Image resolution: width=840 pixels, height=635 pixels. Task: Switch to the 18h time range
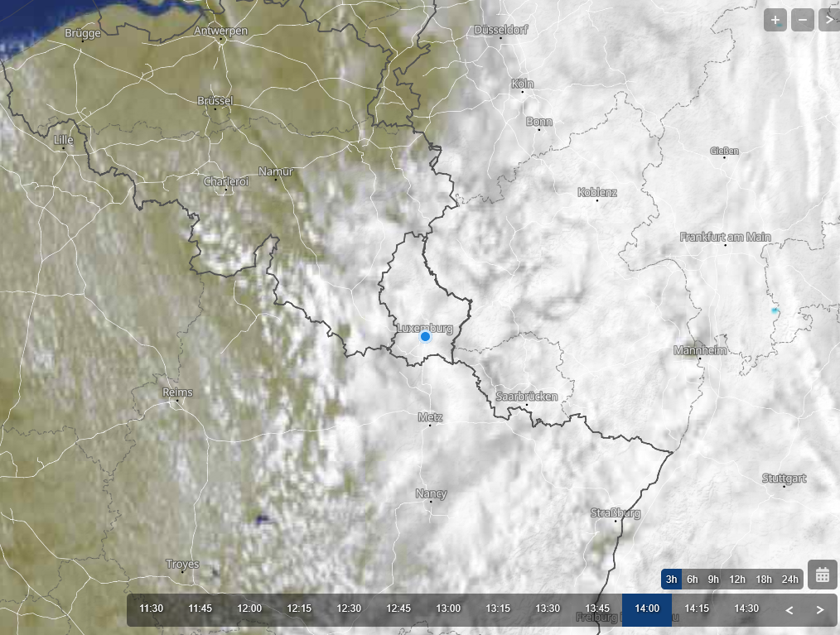click(764, 579)
